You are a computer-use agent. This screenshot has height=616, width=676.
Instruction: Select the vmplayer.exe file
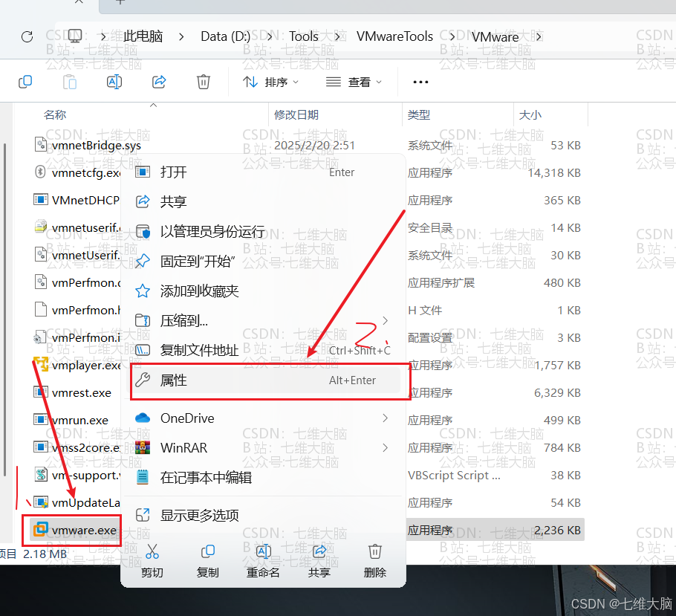click(85, 366)
